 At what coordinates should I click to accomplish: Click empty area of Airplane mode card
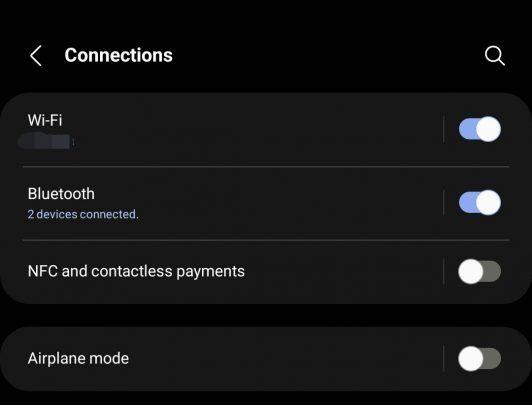(285, 359)
